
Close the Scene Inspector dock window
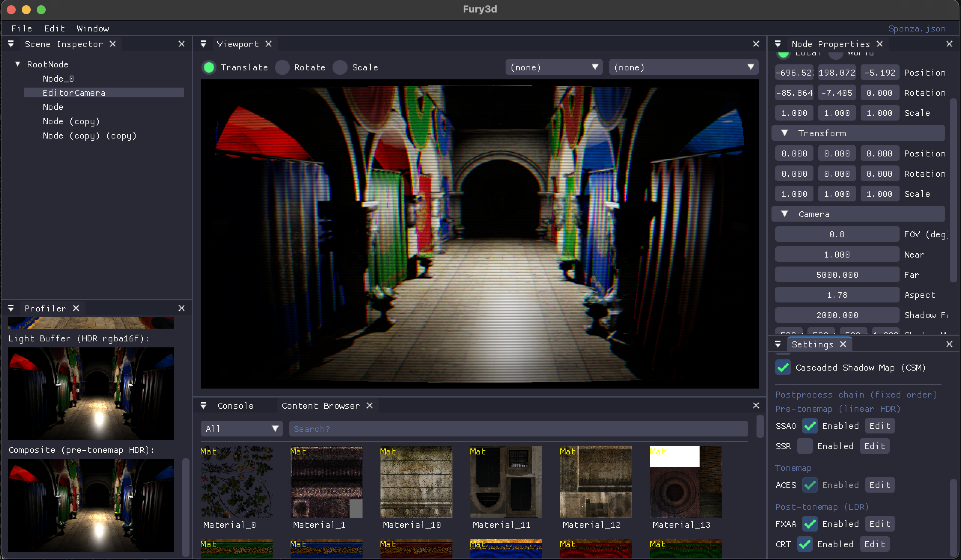pyautogui.click(x=182, y=44)
